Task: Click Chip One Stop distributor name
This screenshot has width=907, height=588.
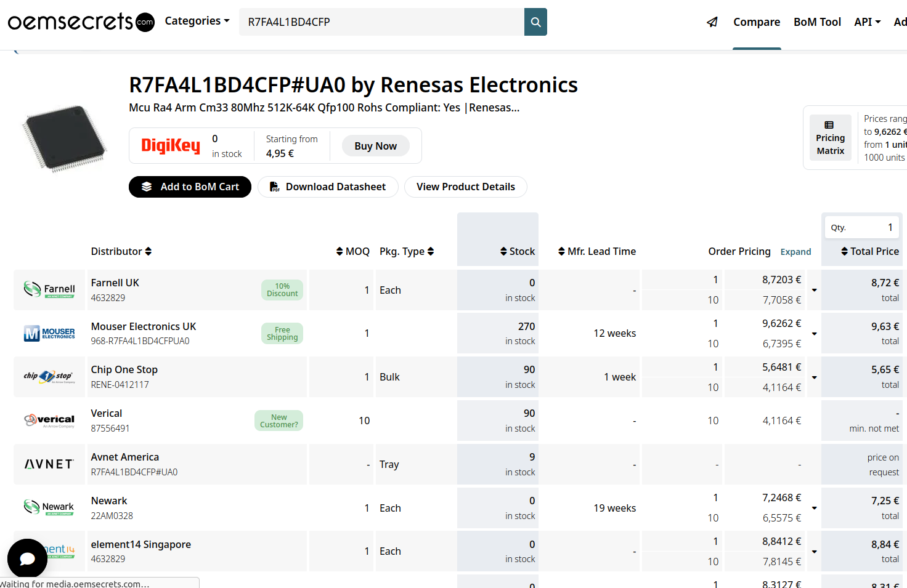Action: [124, 369]
